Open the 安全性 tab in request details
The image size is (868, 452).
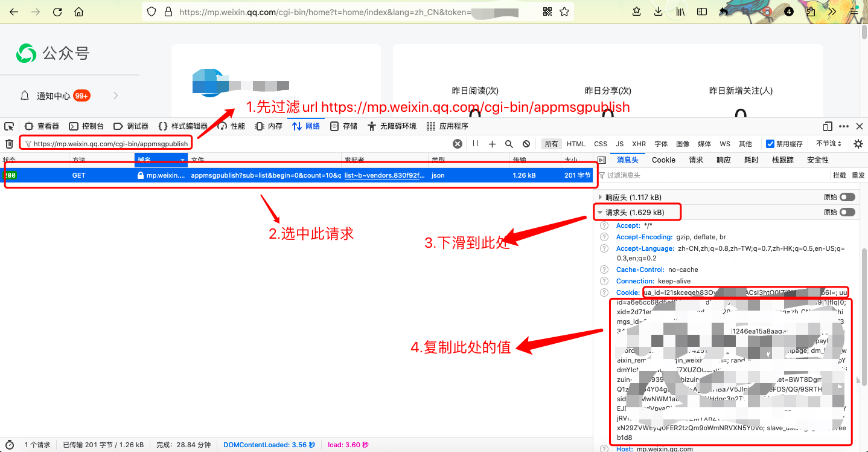(x=818, y=160)
